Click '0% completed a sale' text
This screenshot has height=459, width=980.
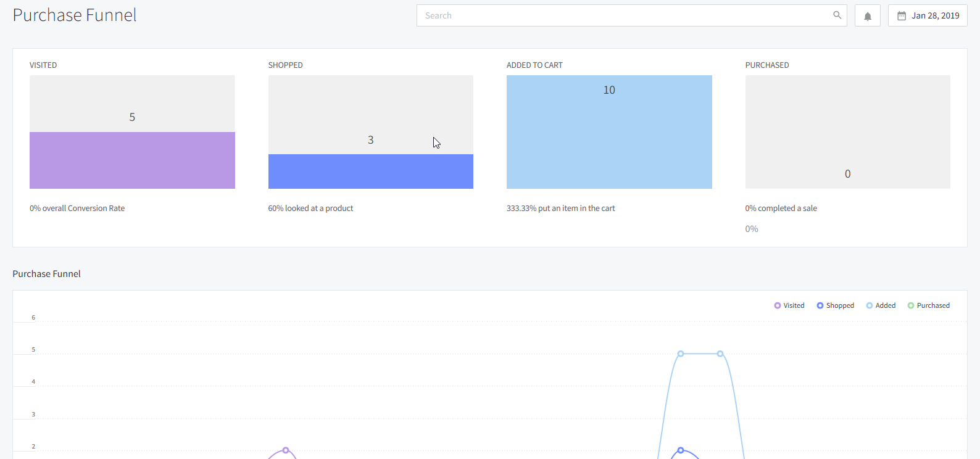(x=781, y=209)
